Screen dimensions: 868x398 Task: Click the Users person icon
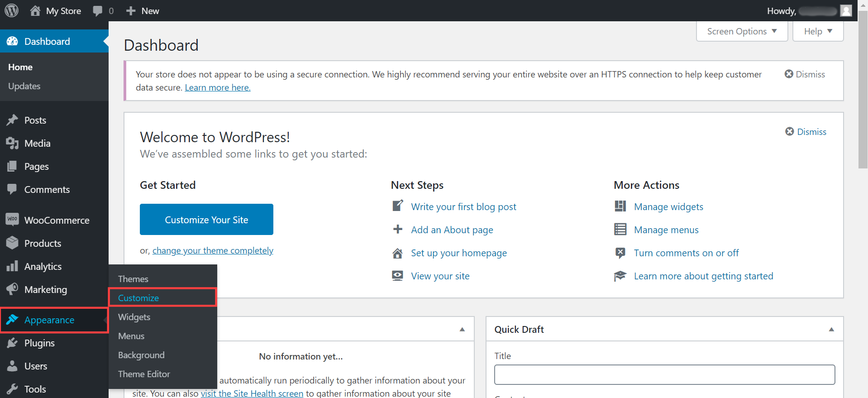(12, 366)
